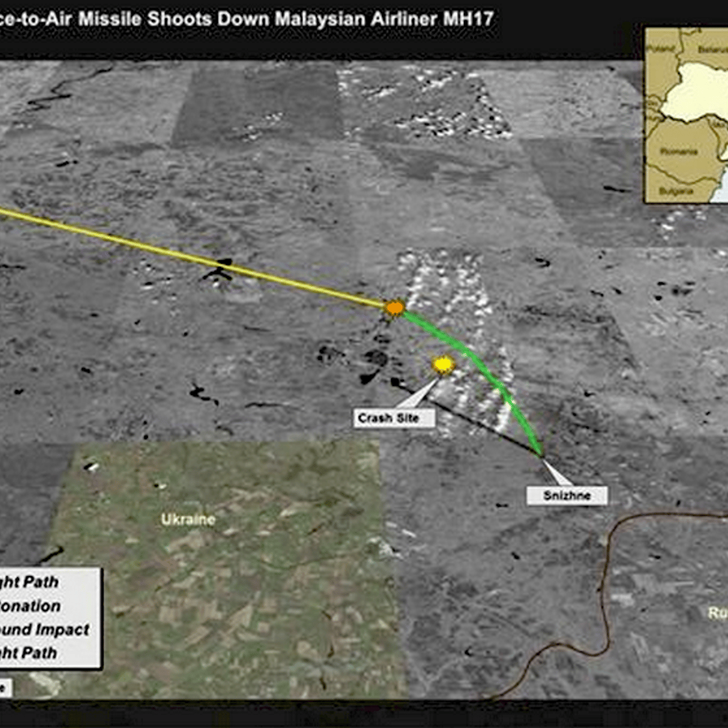Click the yellow ground impact marker
The width and height of the screenshot is (728, 728).
pos(443,365)
